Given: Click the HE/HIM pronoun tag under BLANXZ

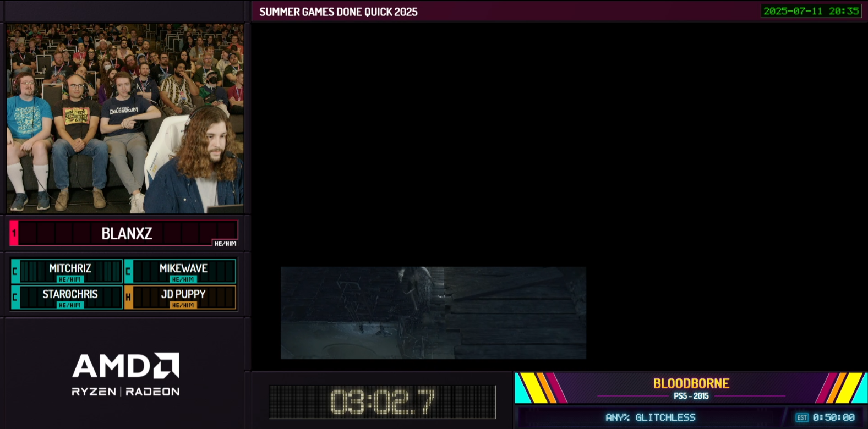Looking at the screenshot, I should pos(225,244).
